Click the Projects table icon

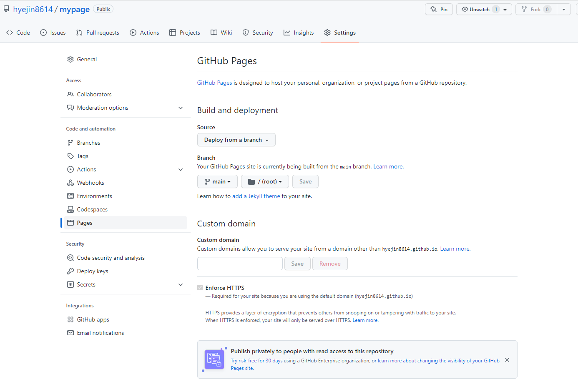173,33
